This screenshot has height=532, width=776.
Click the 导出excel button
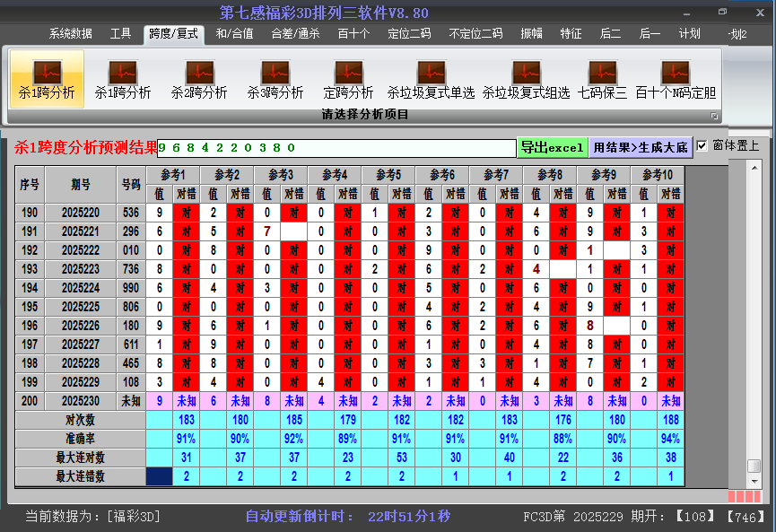pos(552,147)
